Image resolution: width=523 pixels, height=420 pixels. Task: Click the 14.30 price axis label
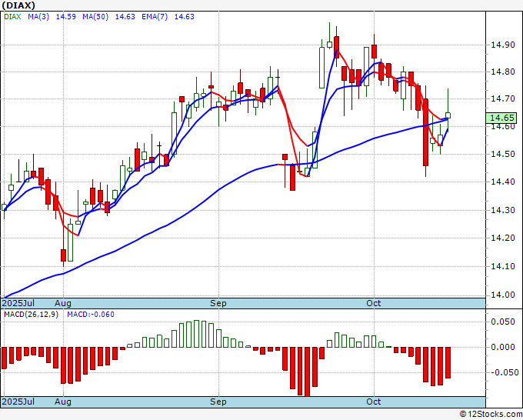click(502, 210)
